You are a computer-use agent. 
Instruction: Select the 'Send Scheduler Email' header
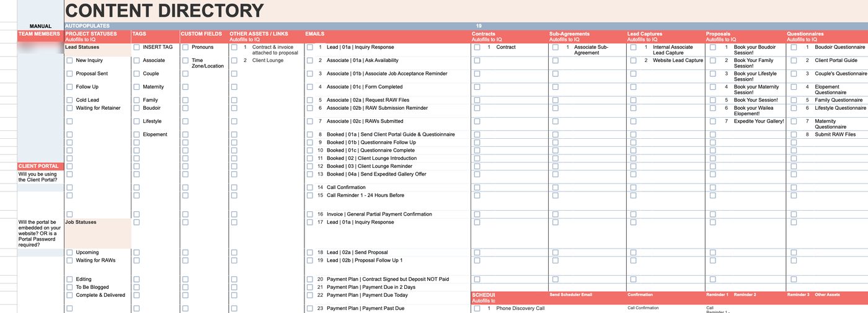(570, 295)
